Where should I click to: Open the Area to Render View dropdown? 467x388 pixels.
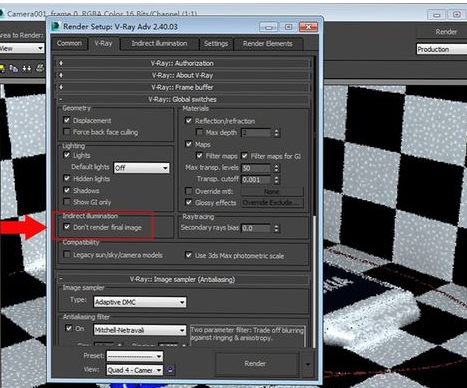click(x=21, y=48)
